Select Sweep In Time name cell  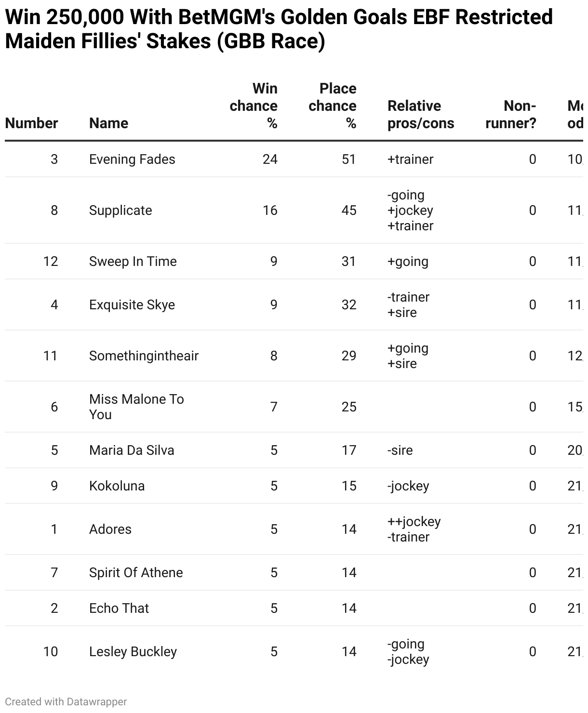pyautogui.click(x=133, y=262)
